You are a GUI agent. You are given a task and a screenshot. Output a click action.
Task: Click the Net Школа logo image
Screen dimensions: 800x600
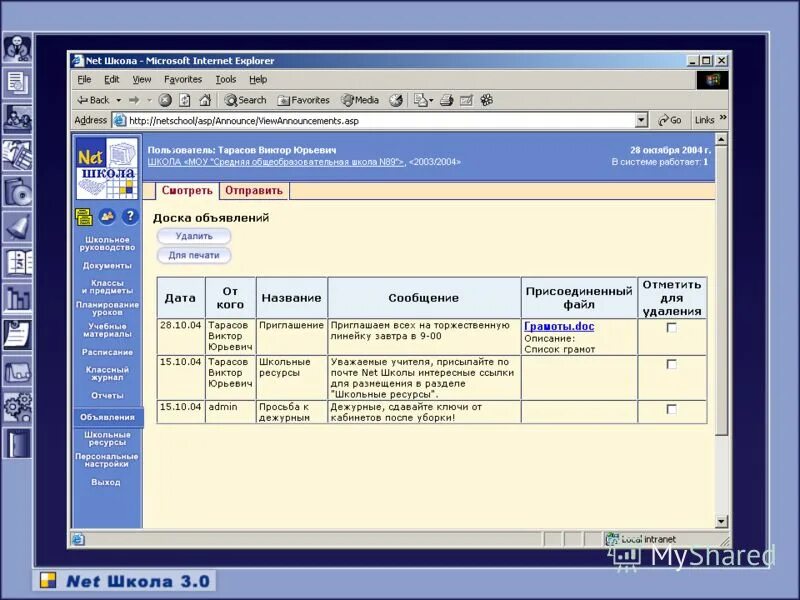coord(107,168)
